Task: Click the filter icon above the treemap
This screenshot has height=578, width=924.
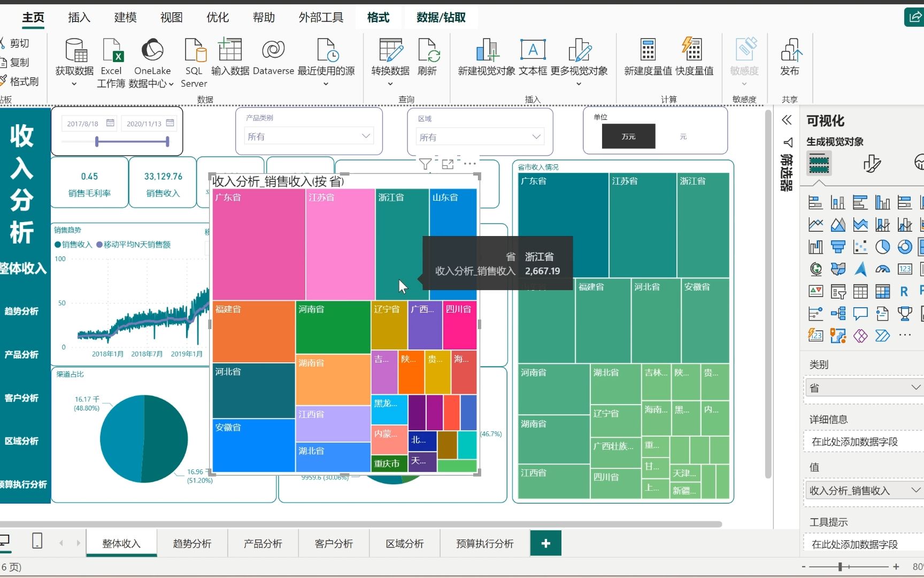Action: (425, 164)
